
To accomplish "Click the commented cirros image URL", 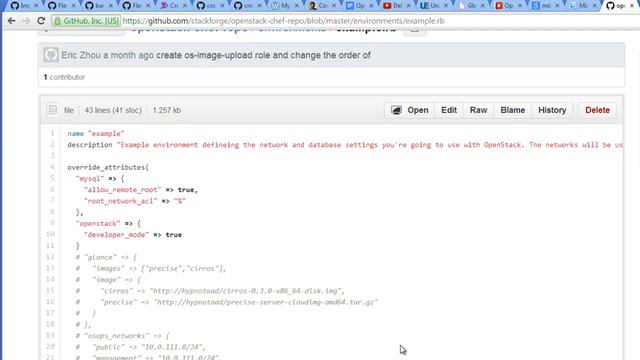I will point(247,291).
